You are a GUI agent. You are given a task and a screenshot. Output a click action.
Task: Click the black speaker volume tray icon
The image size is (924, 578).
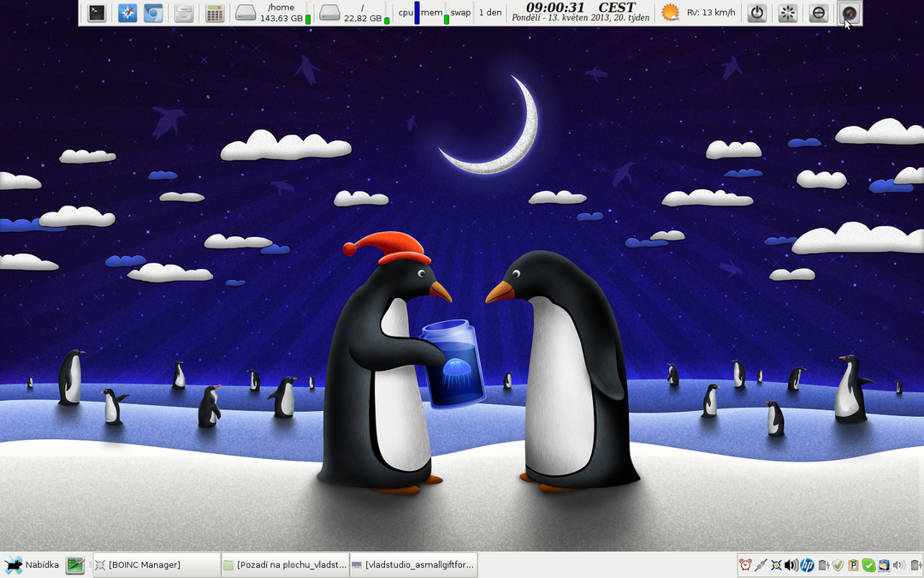(791, 565)
